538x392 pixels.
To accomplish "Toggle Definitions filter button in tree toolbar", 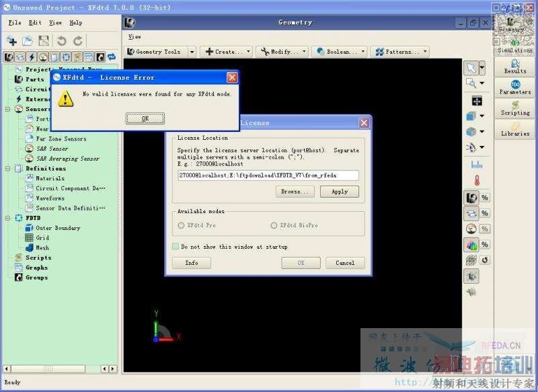I will [54, 57].
